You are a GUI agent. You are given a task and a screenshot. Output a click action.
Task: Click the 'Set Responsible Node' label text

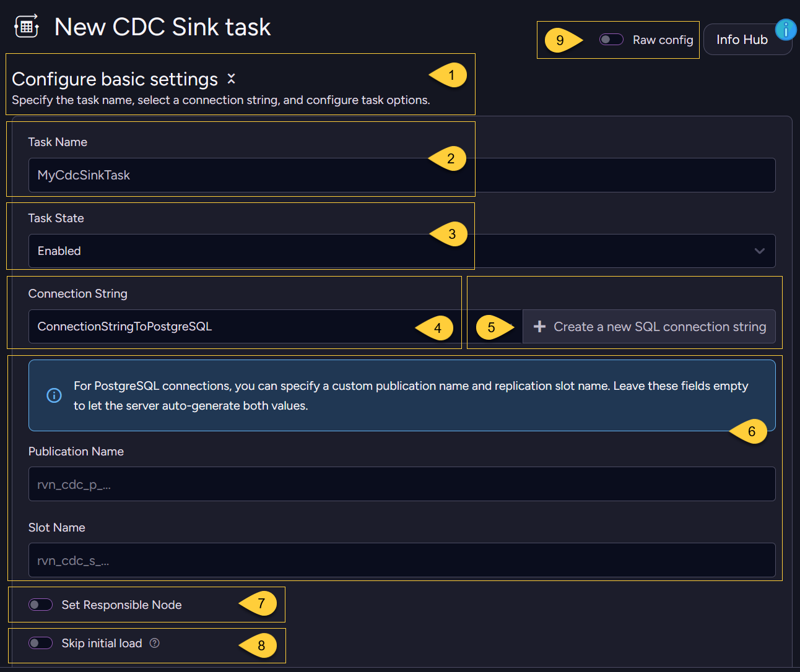pyautogui.click(x=121, y=605)
